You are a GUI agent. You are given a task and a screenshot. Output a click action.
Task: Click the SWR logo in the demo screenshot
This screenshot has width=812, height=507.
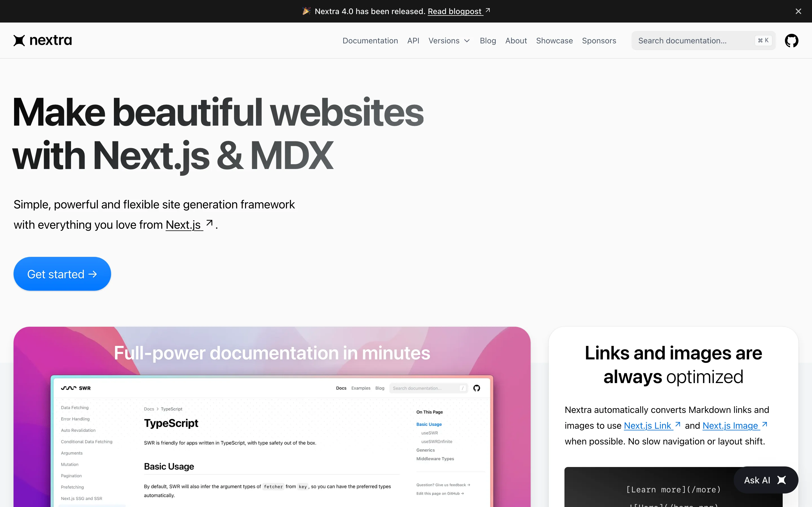[x=76, y=388]
